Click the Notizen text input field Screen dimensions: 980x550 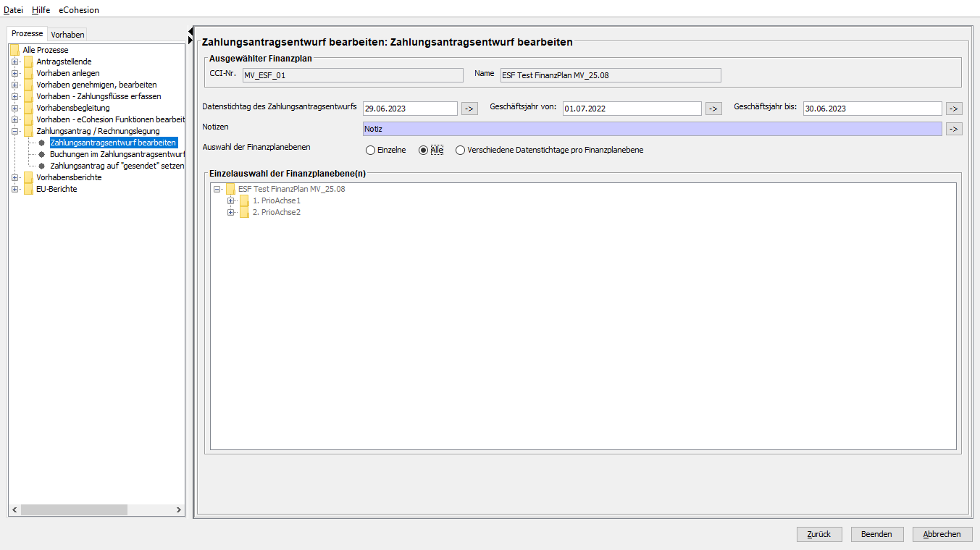[652, 129]
